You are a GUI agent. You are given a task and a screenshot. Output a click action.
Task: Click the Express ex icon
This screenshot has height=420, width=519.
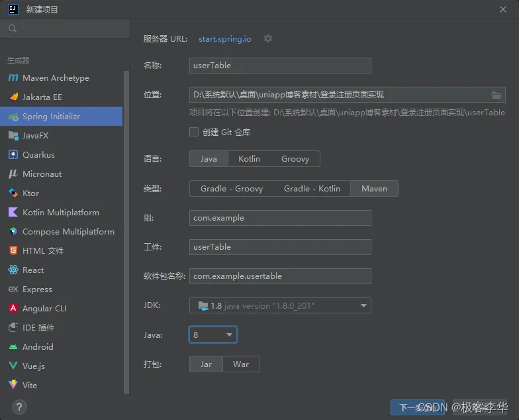pyautogui.click(x=13, y=289)
